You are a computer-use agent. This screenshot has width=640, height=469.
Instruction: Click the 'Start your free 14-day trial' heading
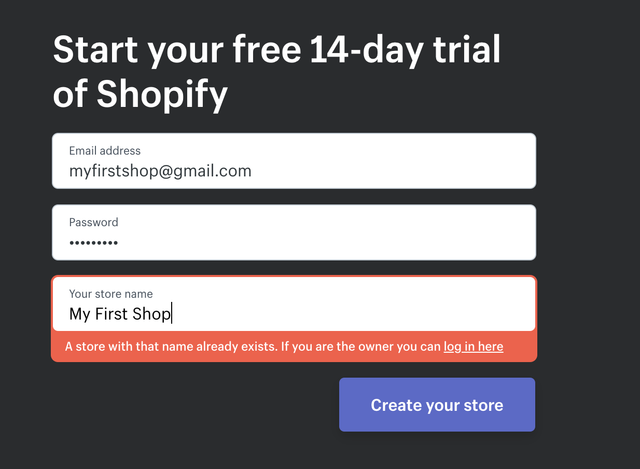pos(277,50)
